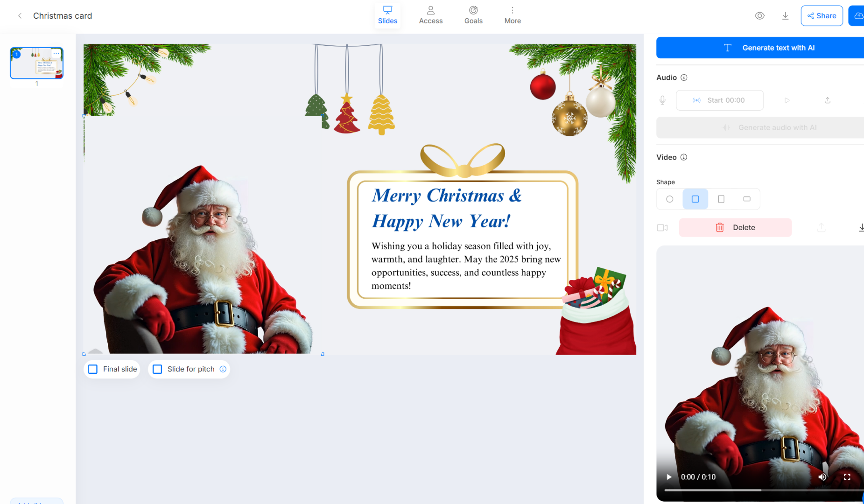
Task: Click the info icon next to Video
Action: tap(684, 157)
